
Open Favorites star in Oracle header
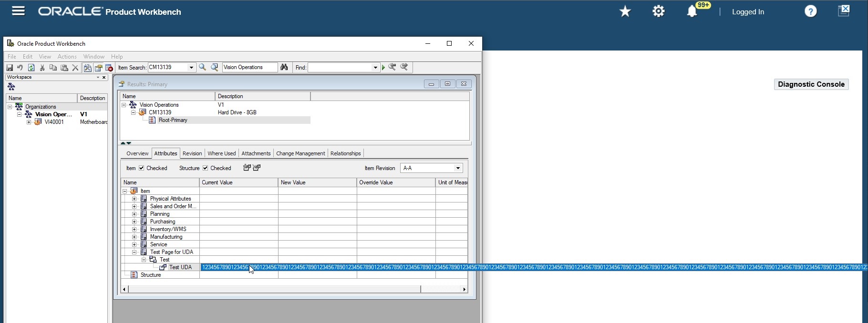(625, 11)
